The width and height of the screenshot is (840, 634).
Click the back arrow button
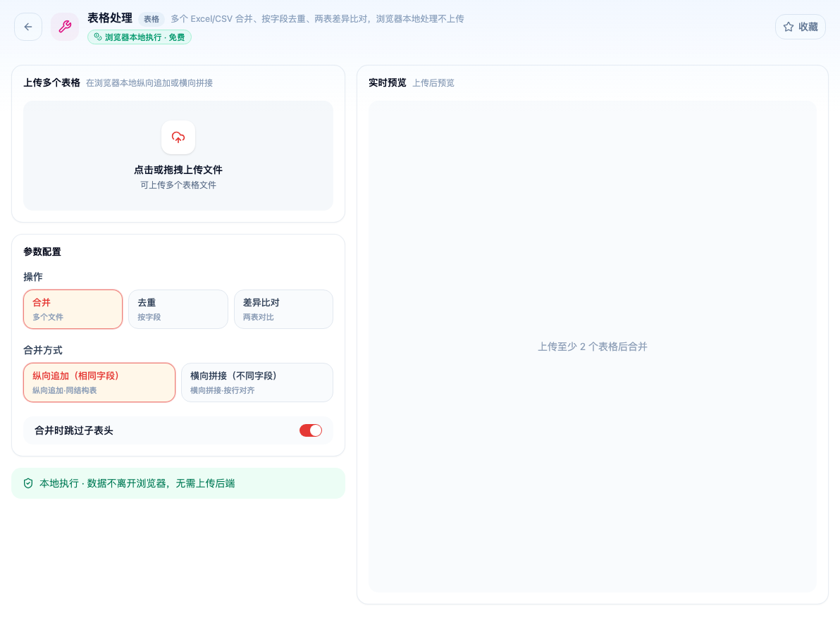(28, 27)
